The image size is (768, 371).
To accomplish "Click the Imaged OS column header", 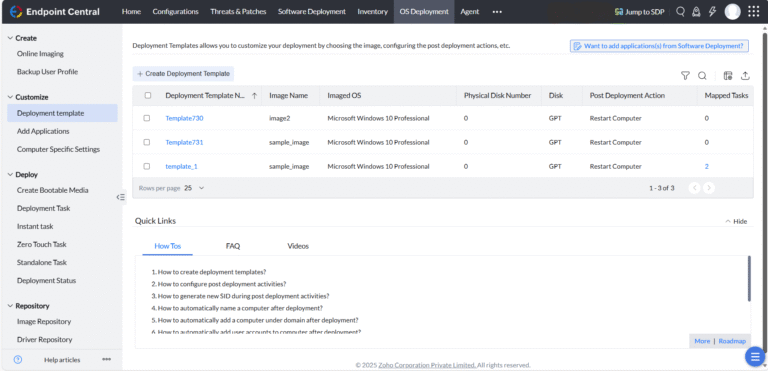I will 344,96.
